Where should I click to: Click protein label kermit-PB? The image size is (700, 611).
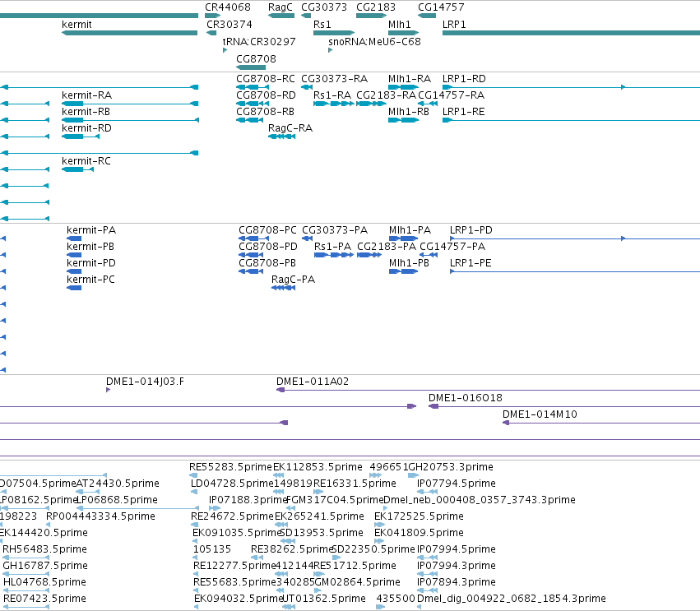coord(90,247)
